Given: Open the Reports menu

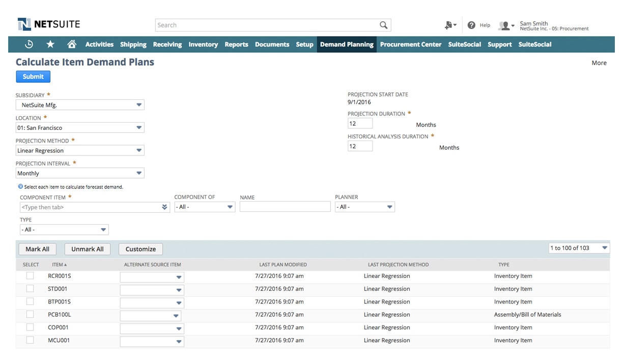Looking at the screenshot, I should point(236,44).
